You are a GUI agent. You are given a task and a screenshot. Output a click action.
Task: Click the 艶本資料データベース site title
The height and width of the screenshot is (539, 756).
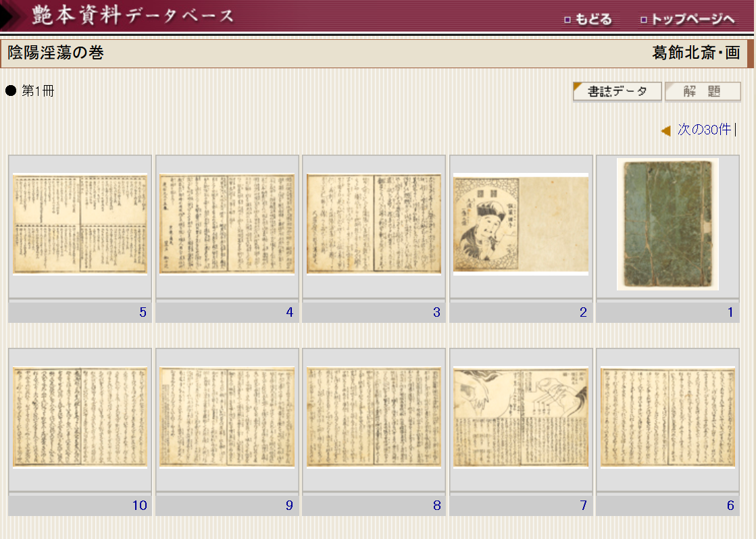click(x=133, y=16)
